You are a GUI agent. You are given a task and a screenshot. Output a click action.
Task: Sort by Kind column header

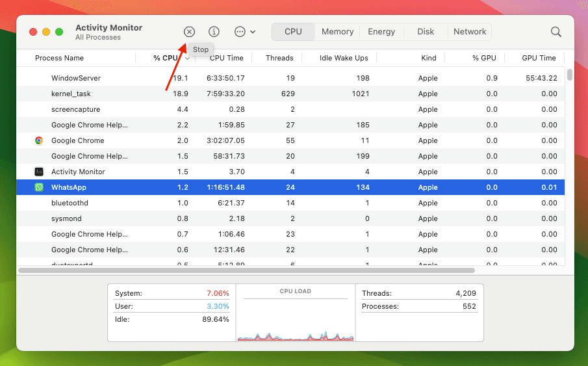(x=429, y=58)
